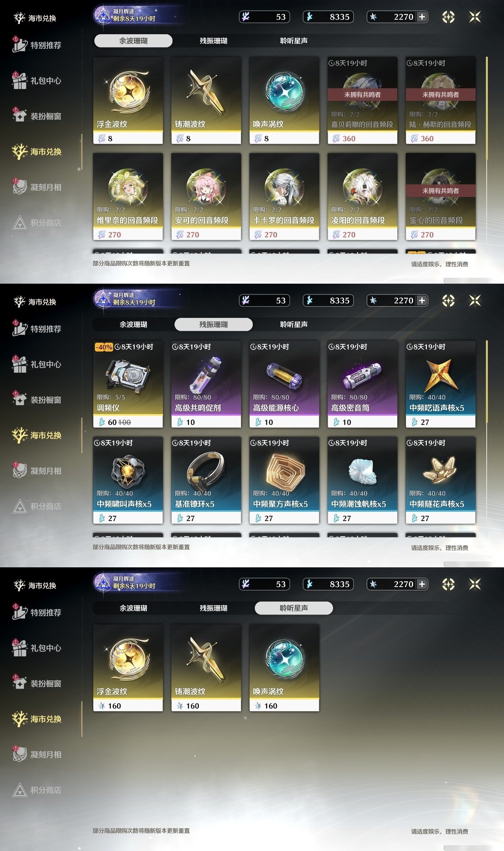Screen dimensions: 504x851
Task: Choose 卡卡罗的回音频段 character item
Action: (284, 197)
